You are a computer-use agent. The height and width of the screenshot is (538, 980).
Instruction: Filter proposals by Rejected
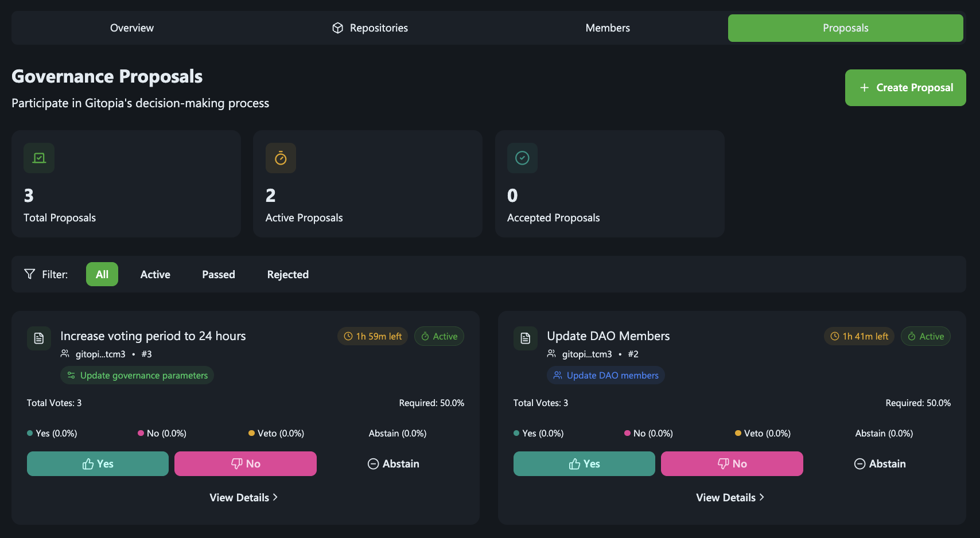point(288,274)
